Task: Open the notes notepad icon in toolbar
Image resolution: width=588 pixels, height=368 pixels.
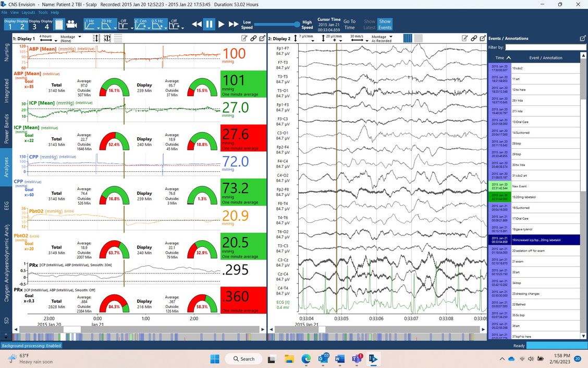Action: (x=59, y=24)
